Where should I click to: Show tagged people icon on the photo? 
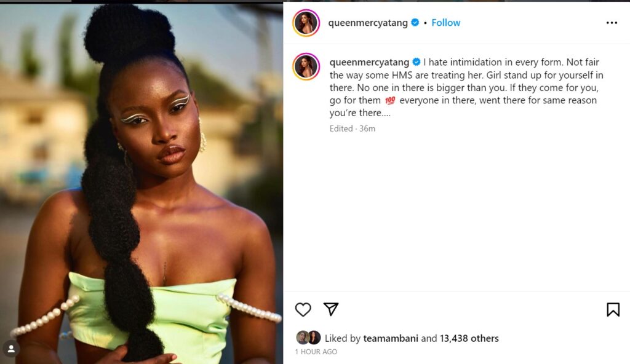click(10, 349)
